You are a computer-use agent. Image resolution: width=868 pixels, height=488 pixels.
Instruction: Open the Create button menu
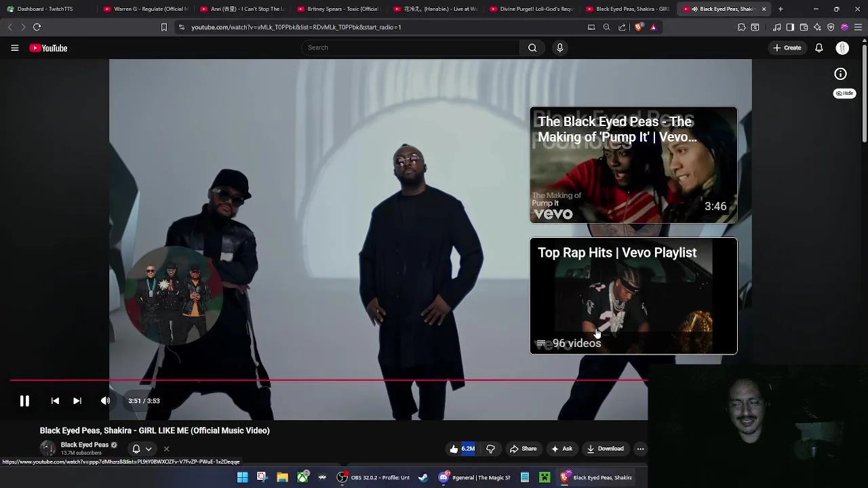[x=787, y=47]
